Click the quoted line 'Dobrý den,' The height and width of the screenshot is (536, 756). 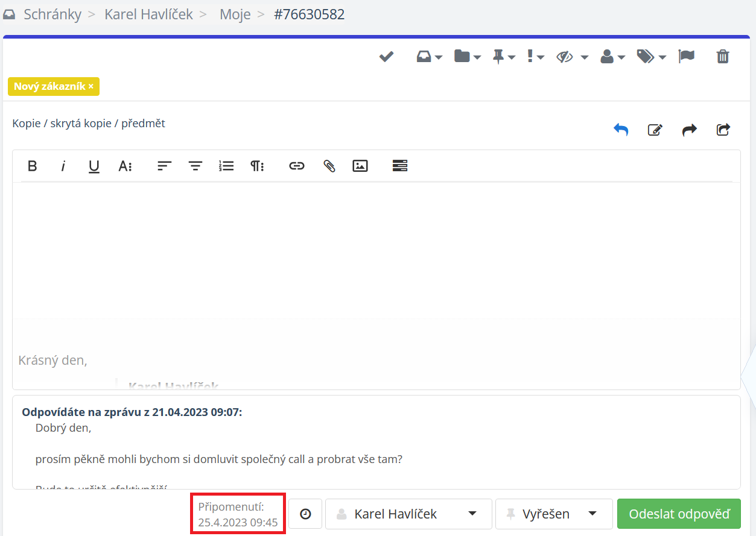pyautogui.click(x=63, y=429)
